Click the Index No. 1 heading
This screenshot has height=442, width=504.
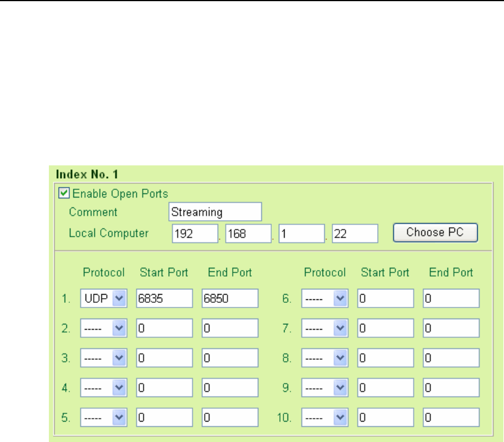click(x=87, y=174)
